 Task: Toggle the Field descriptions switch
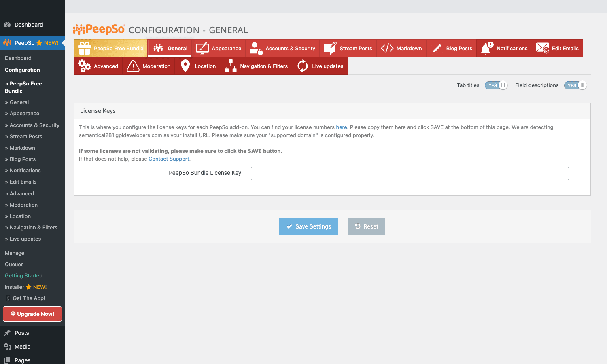click(x=575, y=85)
